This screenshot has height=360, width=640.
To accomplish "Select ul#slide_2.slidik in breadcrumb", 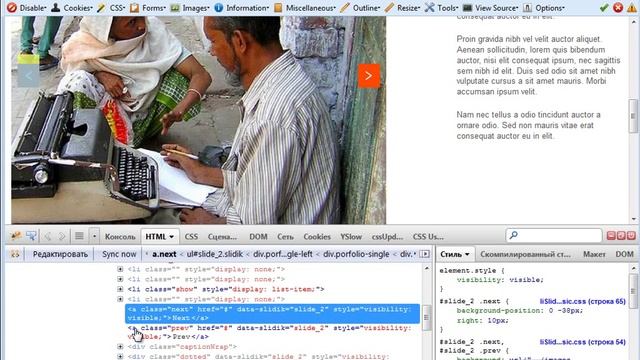I will pyautogui.click(x=215, y=254).
